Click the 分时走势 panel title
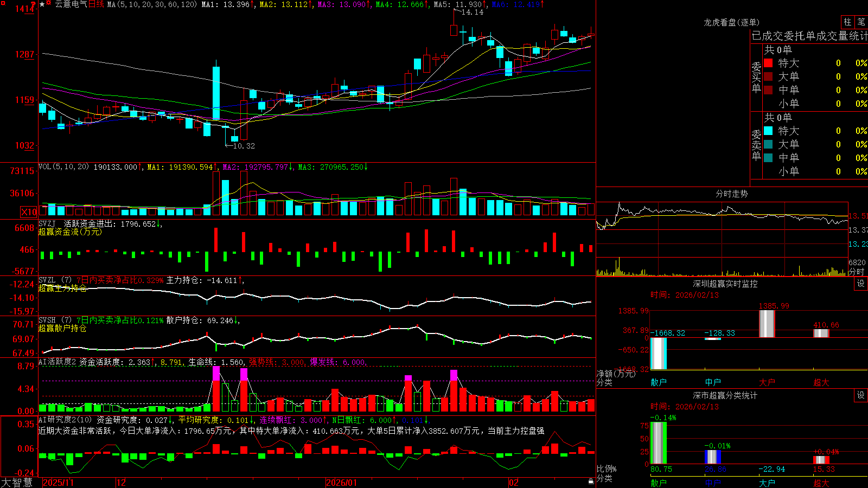Image resolution: width=868 pixels, height=488 pixels. [x=731, y=194]
